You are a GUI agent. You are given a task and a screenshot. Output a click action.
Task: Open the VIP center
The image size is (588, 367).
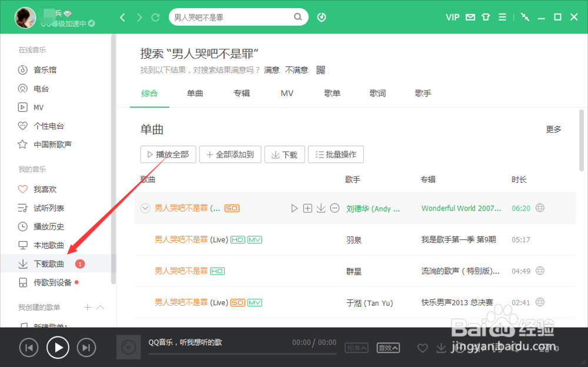pos(452,17)
